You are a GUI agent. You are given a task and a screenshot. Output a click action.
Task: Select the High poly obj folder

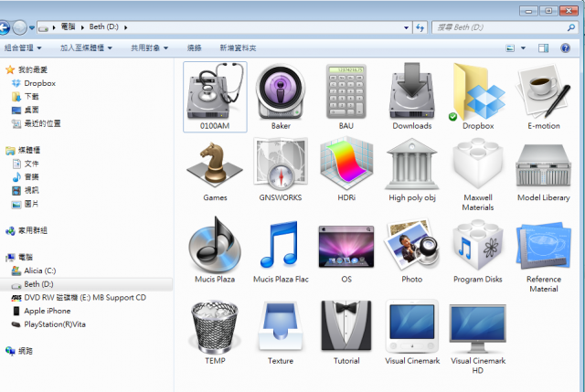[x=412, y=164]
